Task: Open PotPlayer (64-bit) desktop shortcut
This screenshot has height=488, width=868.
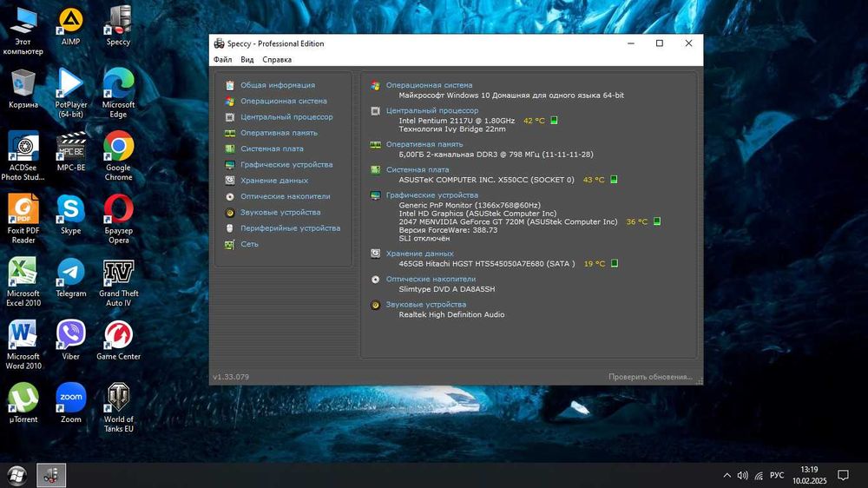Action: (x=71, y=93)
